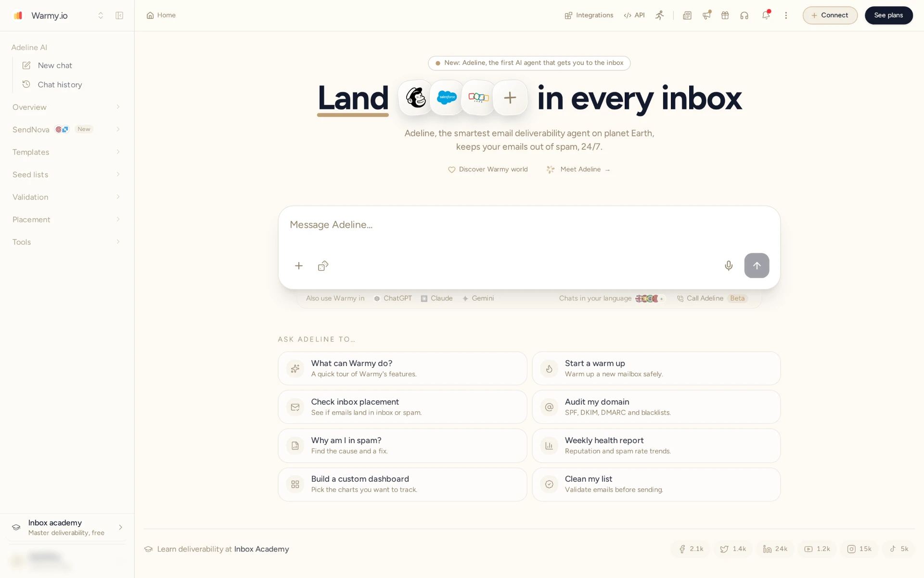924x578 pixels.
Task: Send message with the arrow-up button
Action: coord(757,265)
